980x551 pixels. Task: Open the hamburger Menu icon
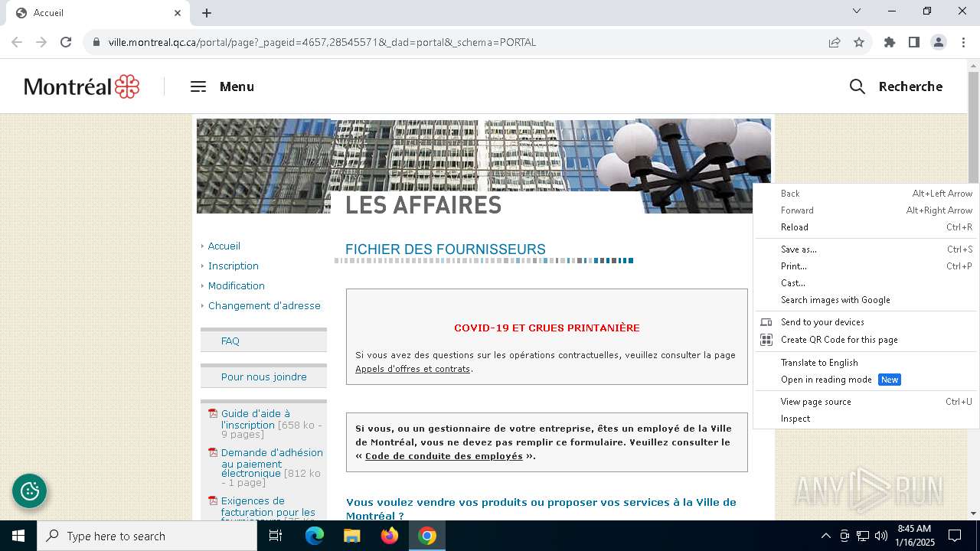tap(198, 86)
